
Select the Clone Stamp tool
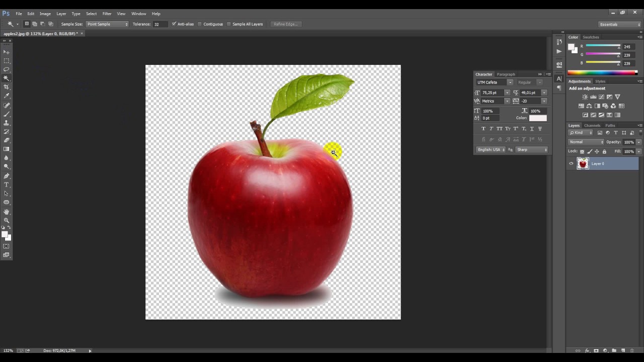click(x=7, y=123)
